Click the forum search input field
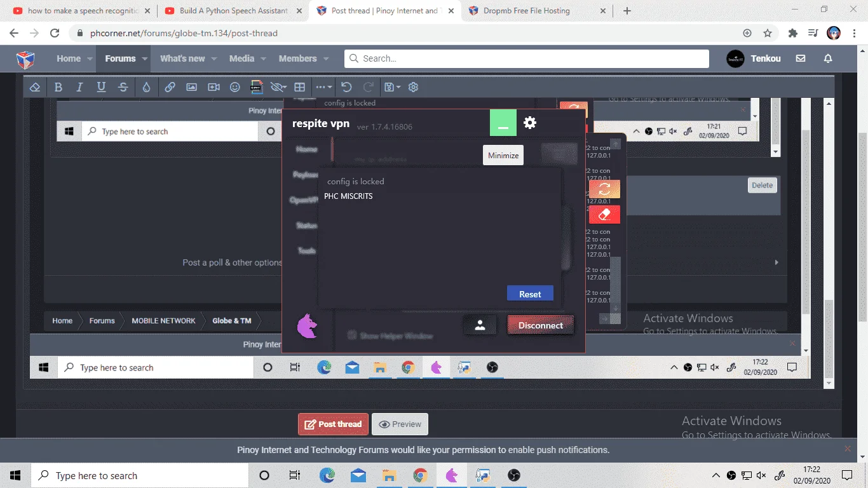The image size is (868, 488). click(527, 58)
